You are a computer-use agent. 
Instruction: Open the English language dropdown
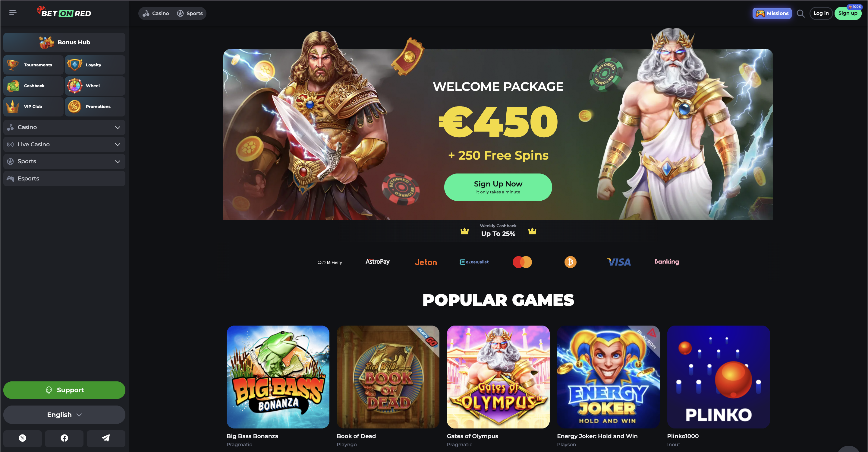coord(64,415)
